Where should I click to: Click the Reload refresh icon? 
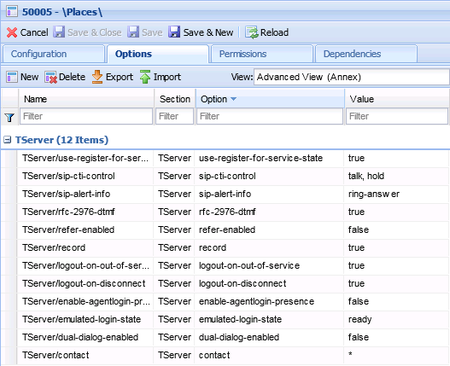click(x=252, y=32)
